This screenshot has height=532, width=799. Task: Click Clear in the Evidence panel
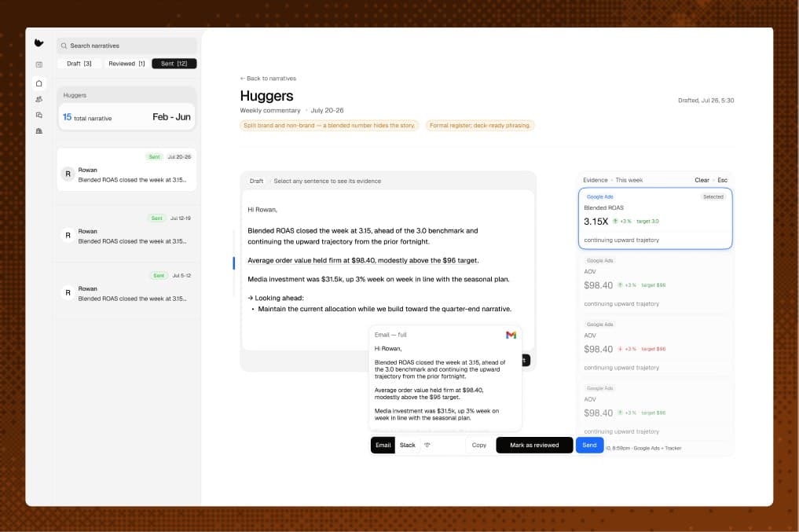[x=702, y=181]
